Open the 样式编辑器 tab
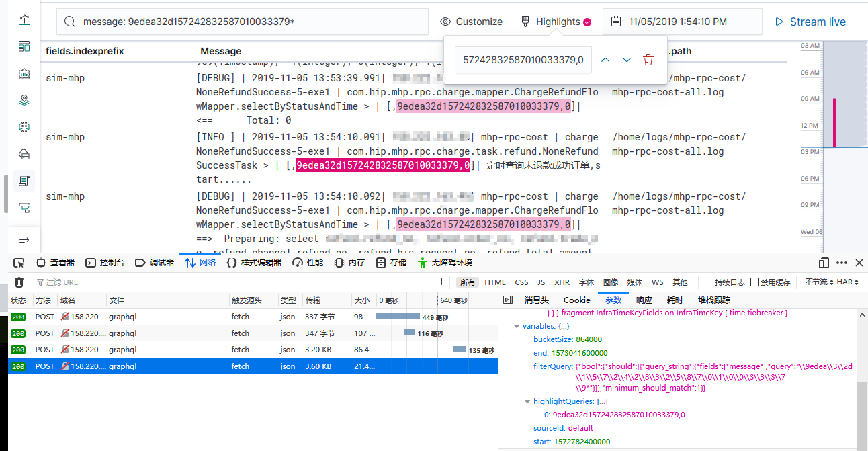Image resolution: width=868 pixels, height=451 pixels. point(255,263)
